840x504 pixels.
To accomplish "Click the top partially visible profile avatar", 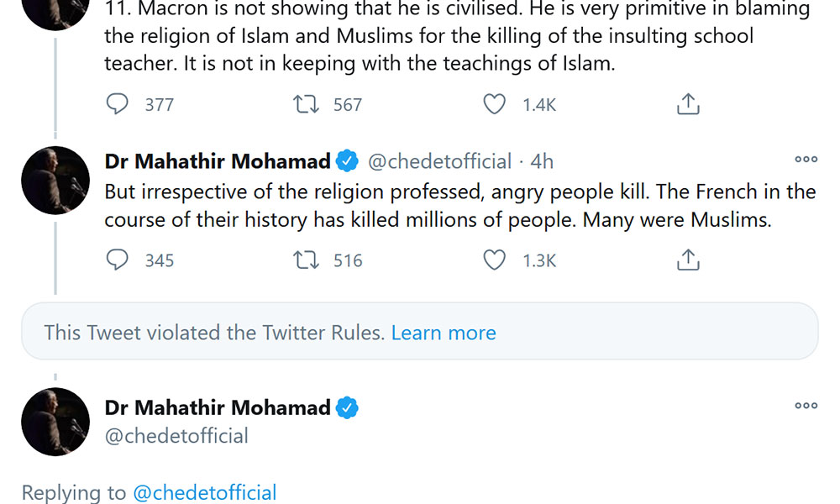I will [x=55, y=13].
